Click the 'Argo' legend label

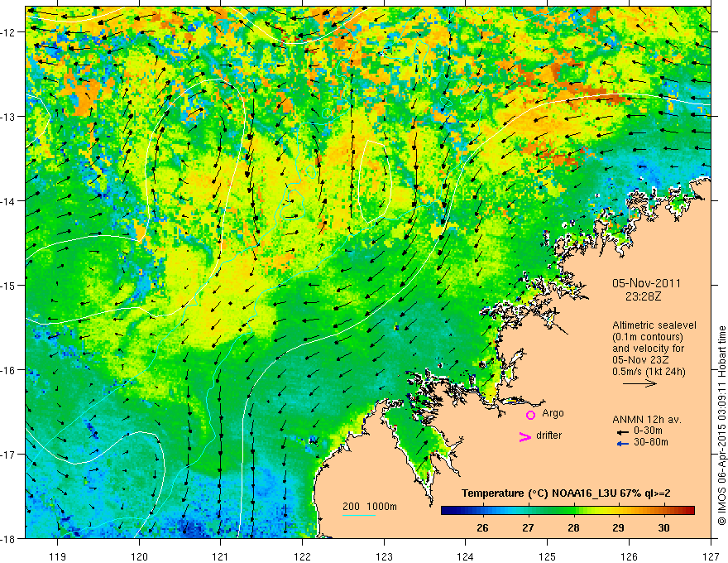[553, 413]
